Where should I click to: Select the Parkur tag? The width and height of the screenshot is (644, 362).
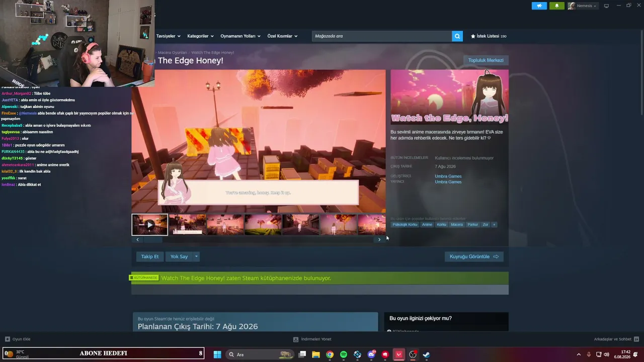(473, 225)
